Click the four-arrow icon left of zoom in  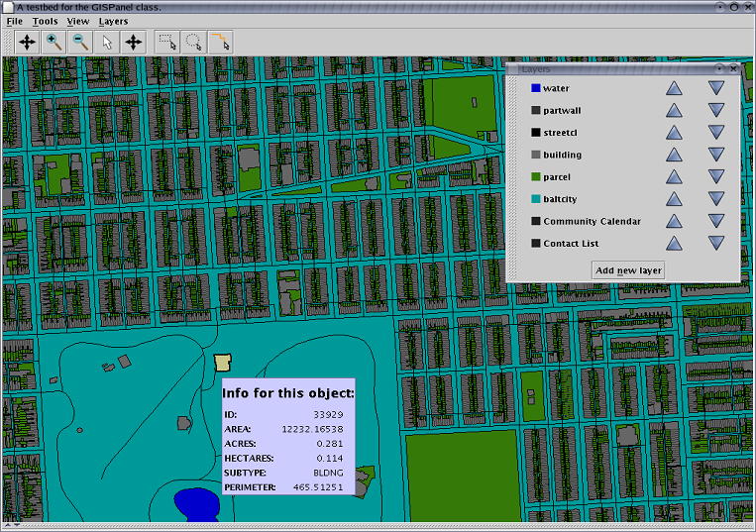coord(28,42)
